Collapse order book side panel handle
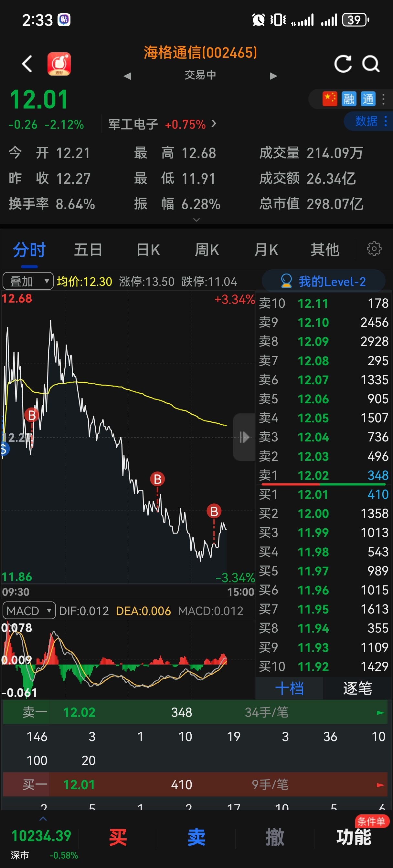The width and height of the screenshot is (393, 868). coord(244,437)
